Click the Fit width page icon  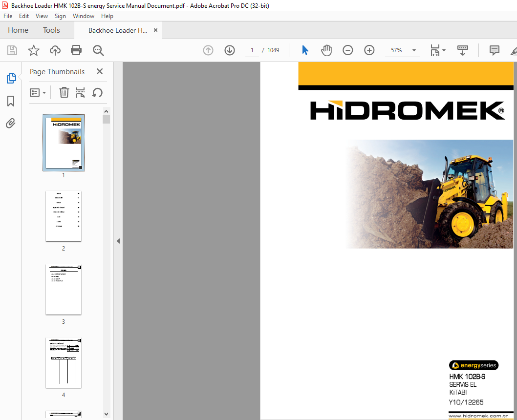pyautogui.click(x=435, y=50)
